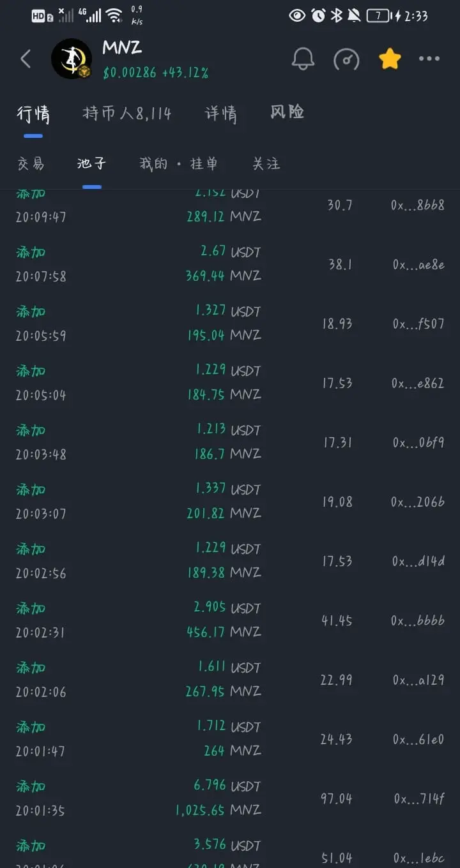Select the 交易 sub-tab
460x868 pixels.
tap(31, 163)
